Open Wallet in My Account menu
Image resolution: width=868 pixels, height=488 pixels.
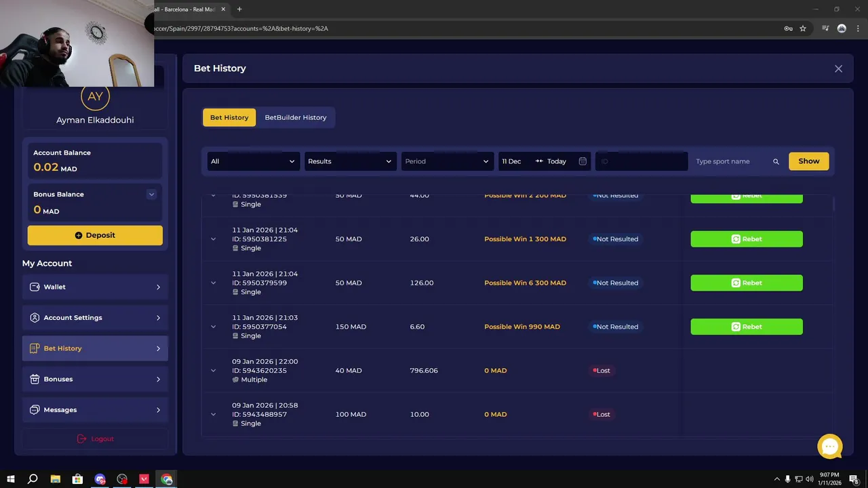[x=95, y=287]
